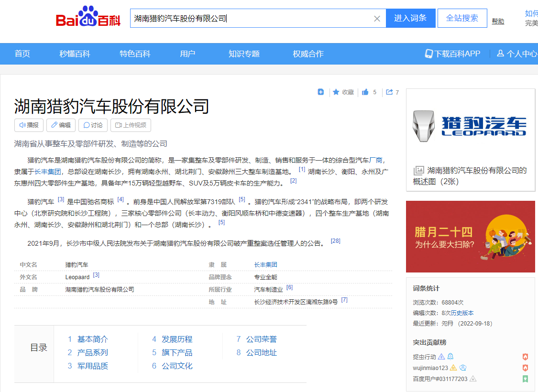Image resolution: width=538 pixels, height=392 pixels.
Task: Click the phone icon beside 下载百科APP
Action: coord(429,54)
